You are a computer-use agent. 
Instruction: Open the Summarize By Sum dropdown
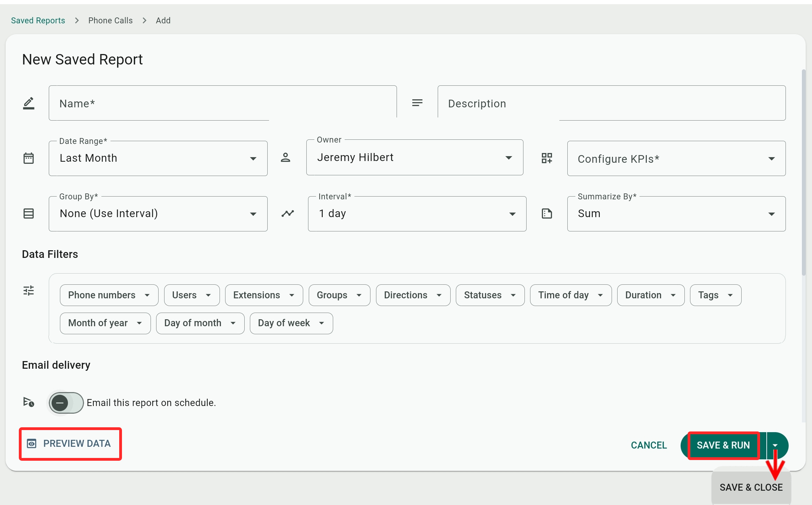676,214
